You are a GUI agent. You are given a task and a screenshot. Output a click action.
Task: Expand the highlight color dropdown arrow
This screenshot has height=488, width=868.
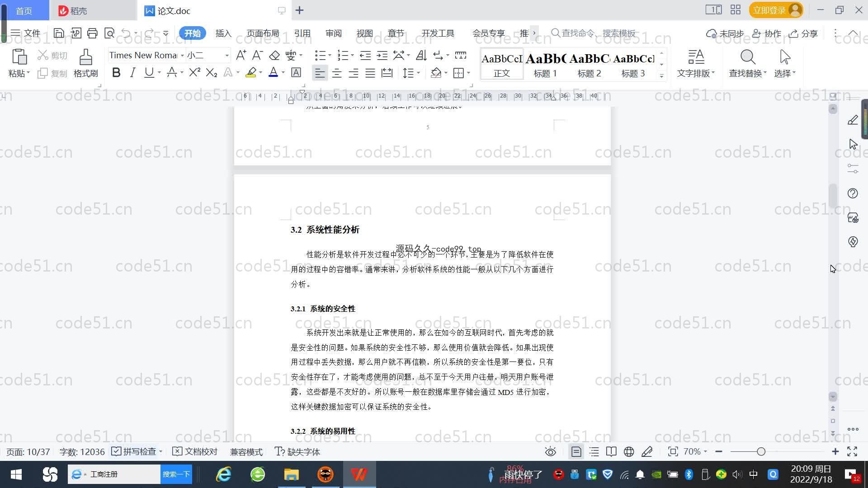click(261, 73)
